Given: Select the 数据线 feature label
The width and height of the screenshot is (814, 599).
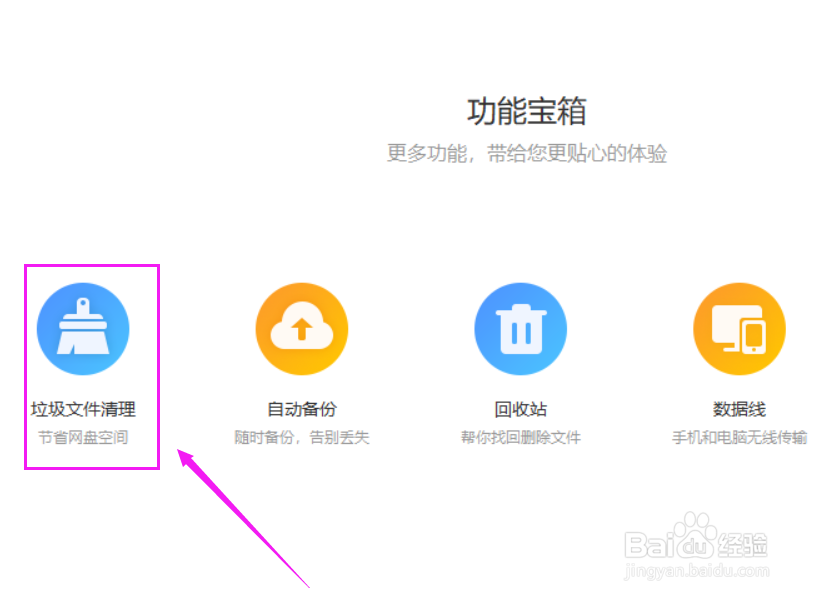Looking at the screenshot, I should coord(738,408).
